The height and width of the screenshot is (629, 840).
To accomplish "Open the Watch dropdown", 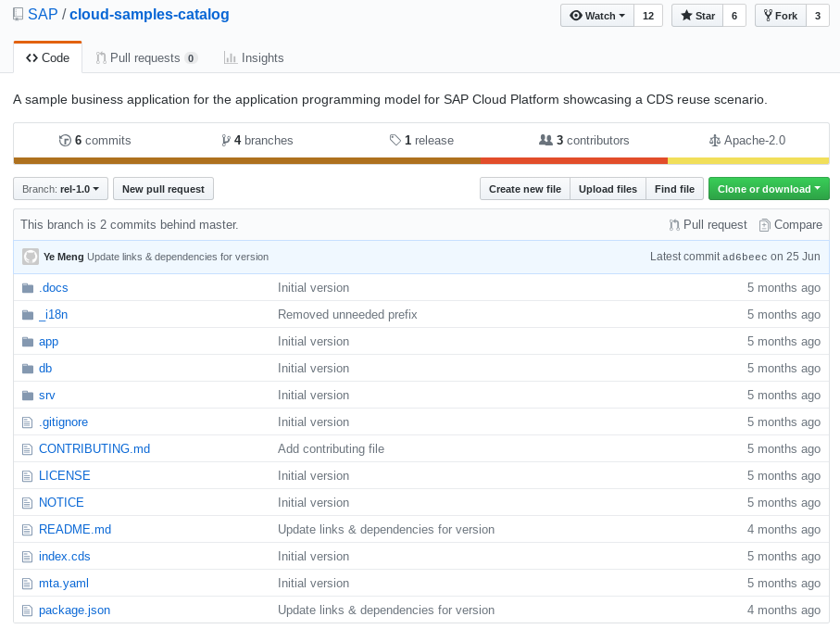I will pyautogui.click(x=597, y=16).
